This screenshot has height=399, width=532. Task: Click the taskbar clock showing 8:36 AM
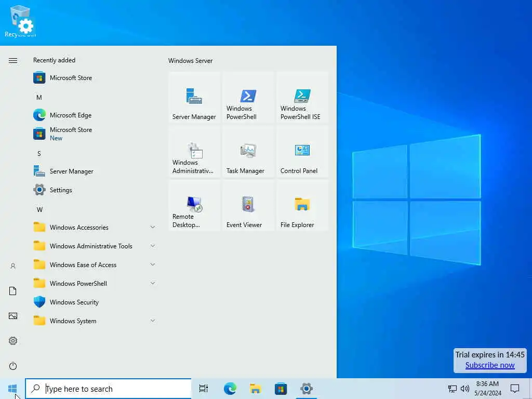[487, 389]
